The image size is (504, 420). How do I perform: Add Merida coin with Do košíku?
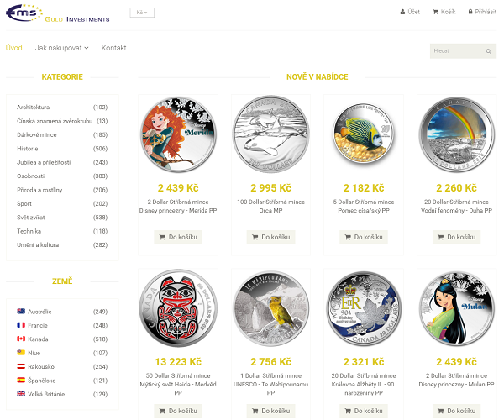(178, 237)
